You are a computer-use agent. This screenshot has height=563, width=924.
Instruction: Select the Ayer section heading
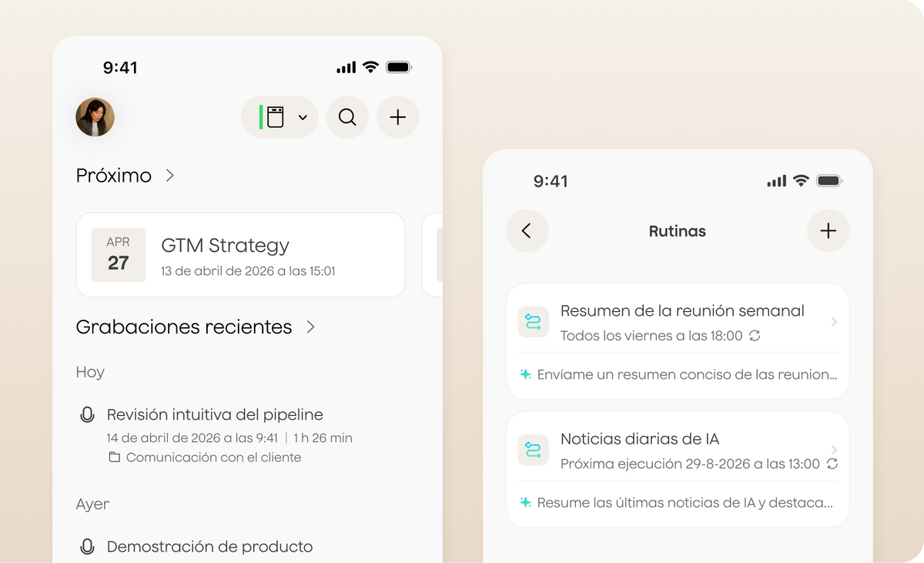coord(92,504)
